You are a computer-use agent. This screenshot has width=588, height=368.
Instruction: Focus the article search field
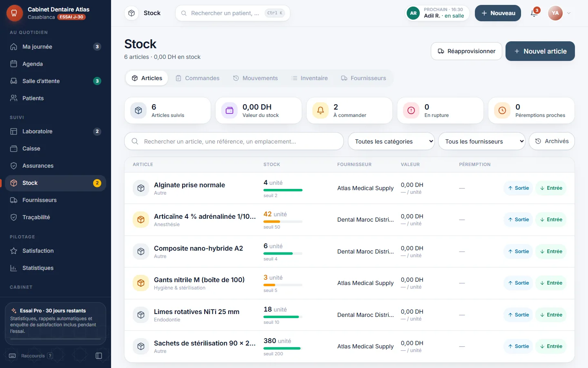tap(234, 141)
